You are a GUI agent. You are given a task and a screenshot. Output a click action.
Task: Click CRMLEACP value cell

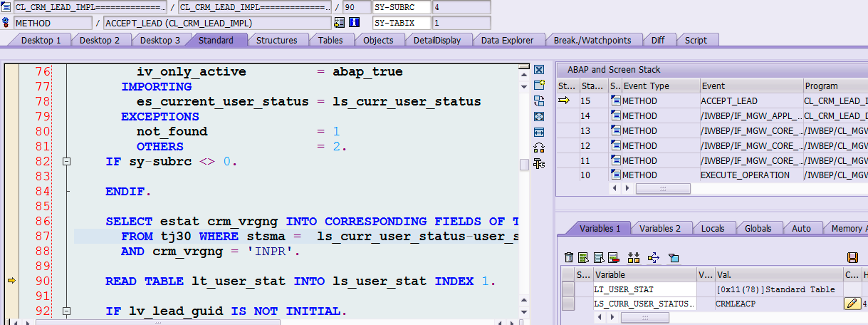point(778,304)
